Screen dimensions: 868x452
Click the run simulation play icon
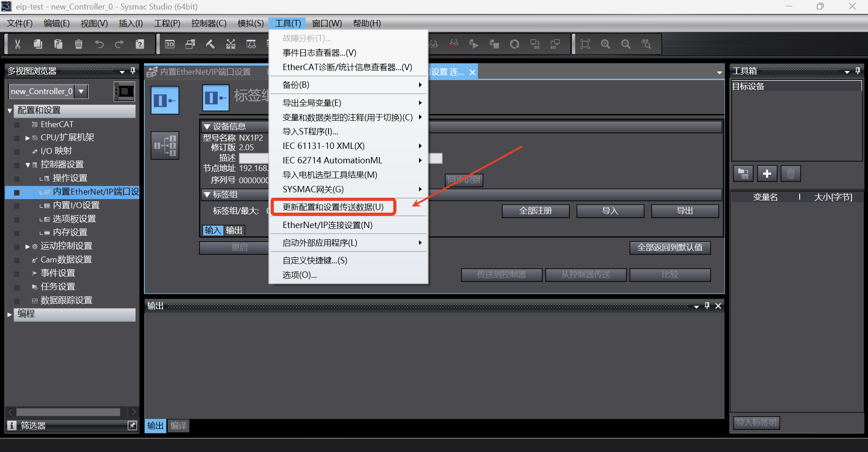(x=474, y=44)
